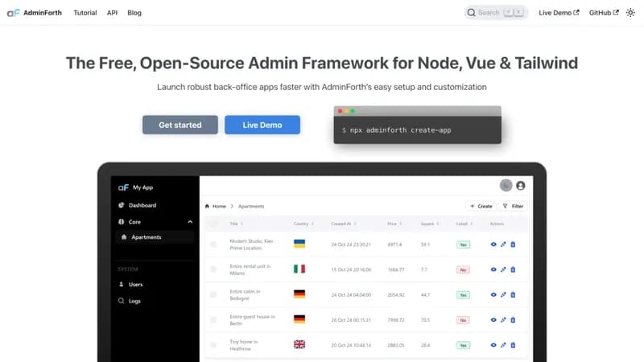
Task: Click the Get started button
Action: pos(180,125)
